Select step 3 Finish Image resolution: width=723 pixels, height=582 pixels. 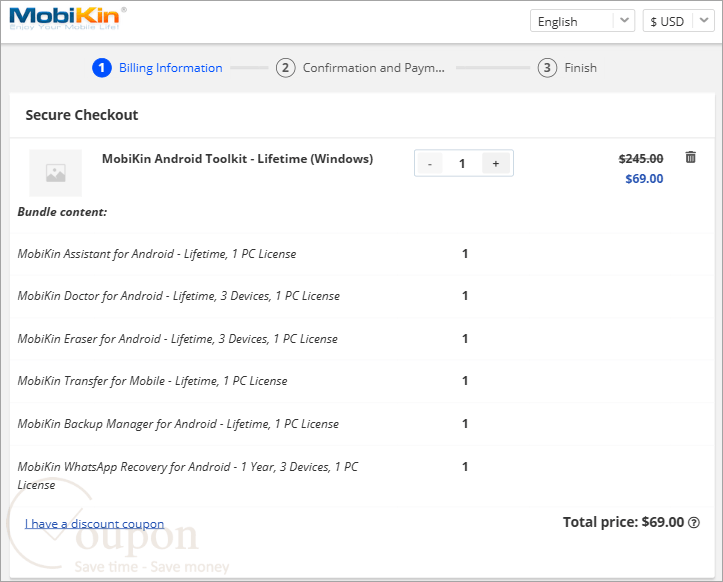point(567,68)
